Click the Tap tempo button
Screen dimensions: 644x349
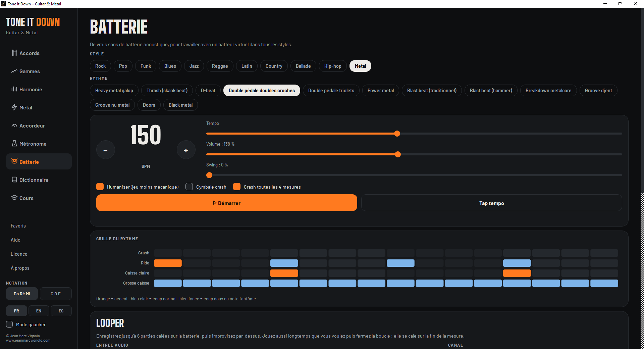point(492,203)
